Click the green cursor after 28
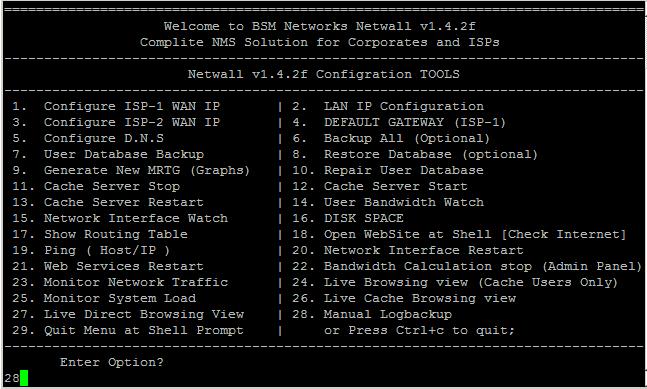The width and height of the screenshot is (647, 389). click(x=24, y=378)
